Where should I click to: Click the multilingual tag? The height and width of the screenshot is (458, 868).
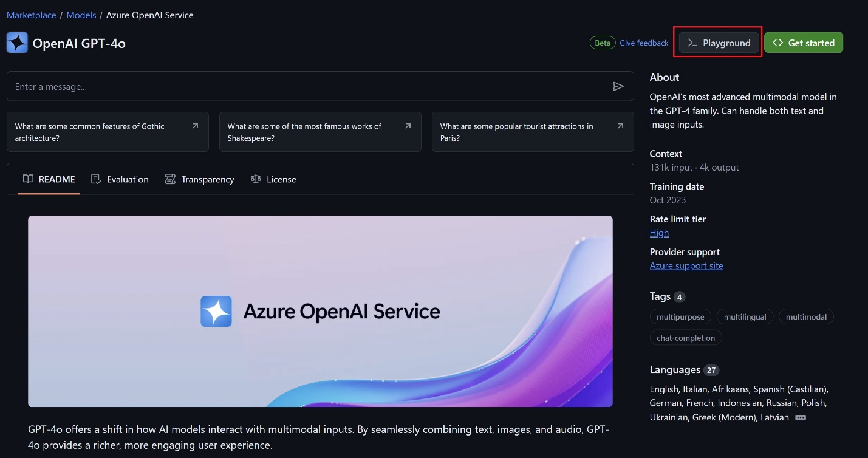point(745,316)
